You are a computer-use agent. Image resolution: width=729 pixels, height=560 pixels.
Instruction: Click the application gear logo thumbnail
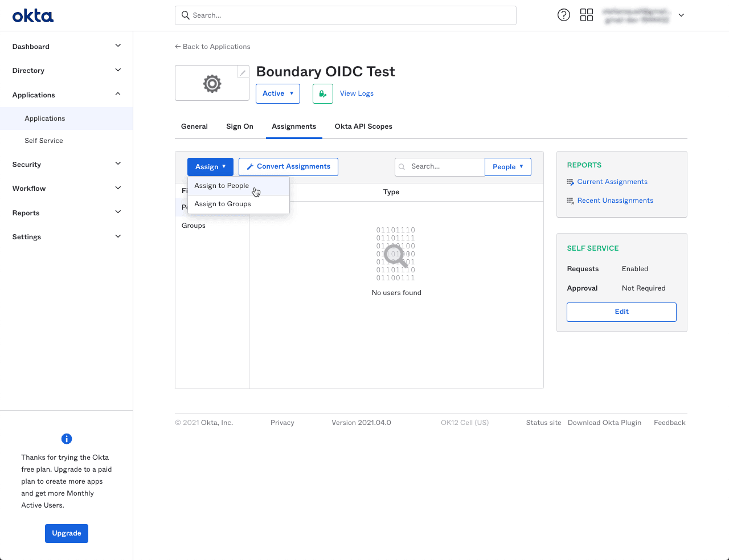[x=212, y=83]
